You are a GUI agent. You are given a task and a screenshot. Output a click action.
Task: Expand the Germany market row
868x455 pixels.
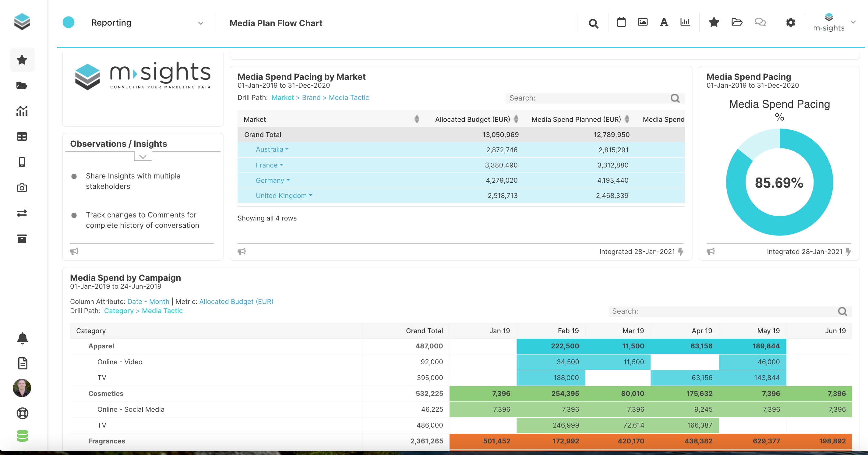288,180
